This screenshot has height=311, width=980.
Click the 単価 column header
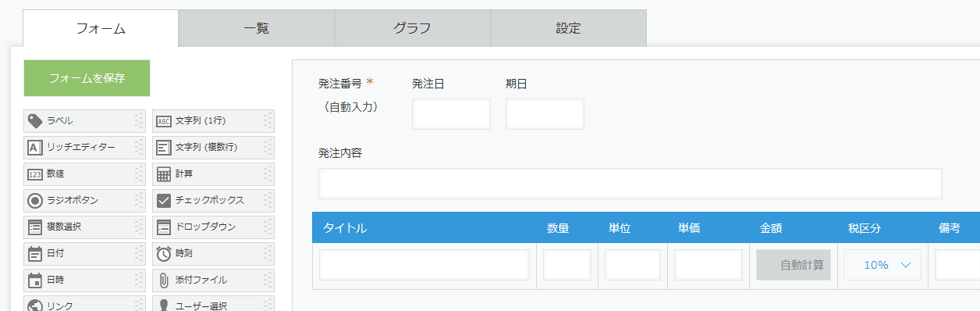(689, 228)
